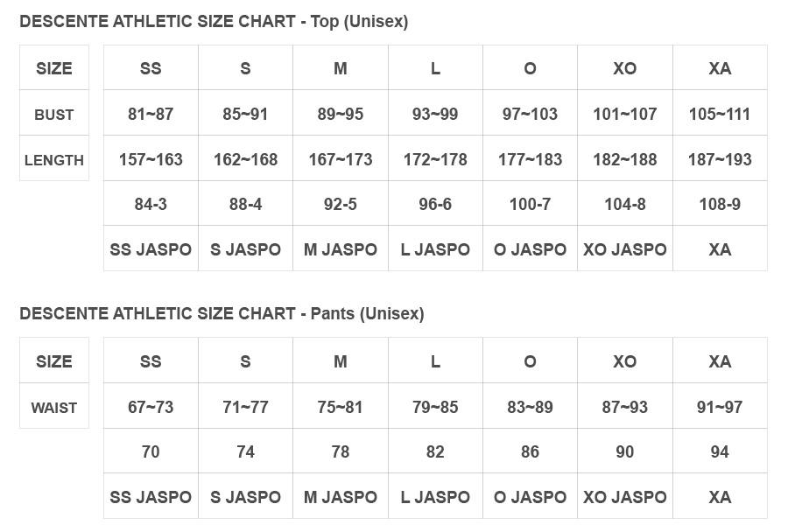
Task: Click bust value 105~111 for XA
Action: click(x=720, y=114)
